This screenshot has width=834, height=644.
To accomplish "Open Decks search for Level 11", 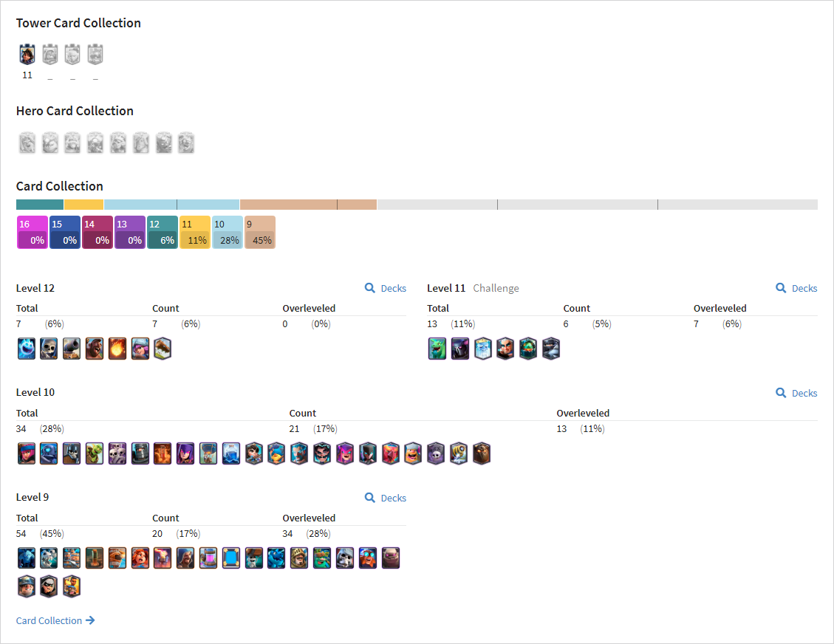I will [x=797, y=288].
